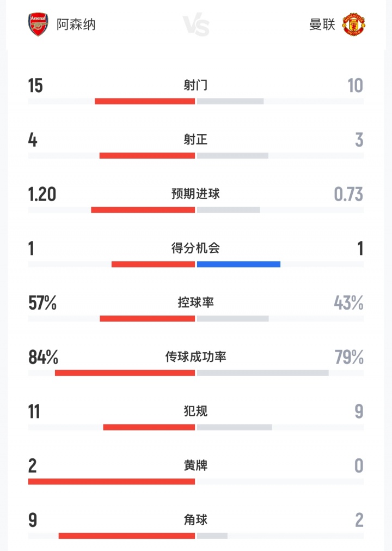The height and width of the screenshot is (551, 392).
Task: Select the 射正 stat label
Action: [195, 140]
